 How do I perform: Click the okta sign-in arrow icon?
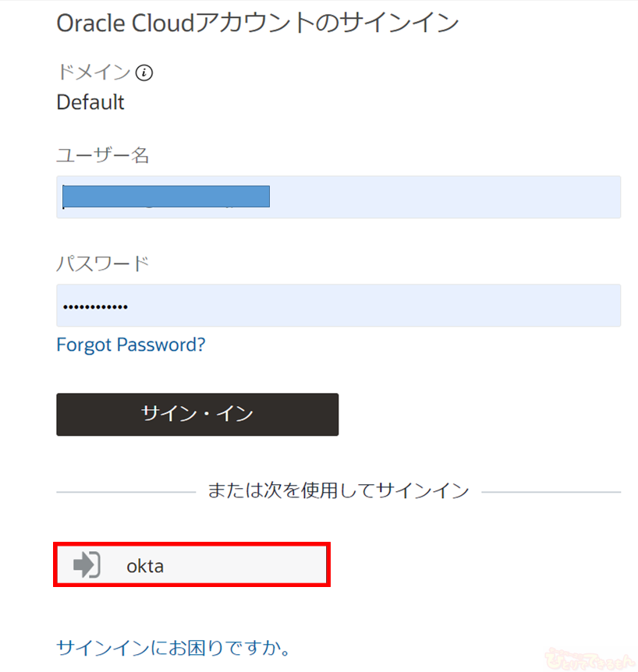pyautogui.click(x=87, y=564)
